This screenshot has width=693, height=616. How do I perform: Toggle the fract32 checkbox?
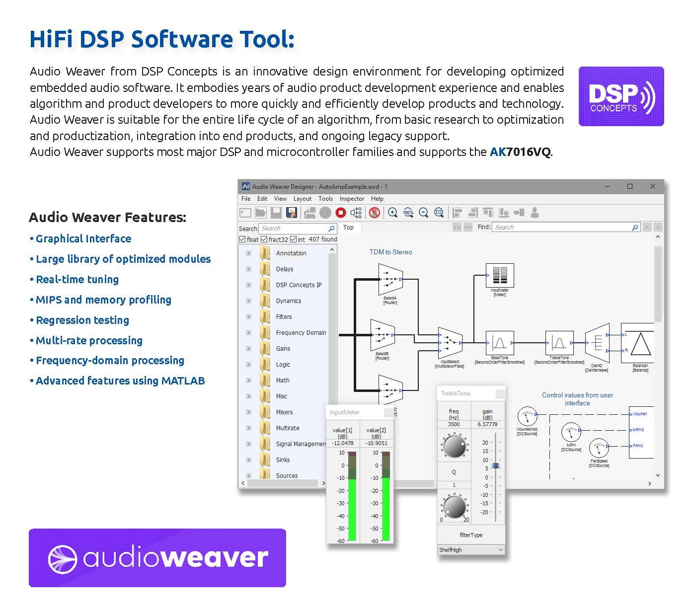pyautogui.click(x=264, y=239)
